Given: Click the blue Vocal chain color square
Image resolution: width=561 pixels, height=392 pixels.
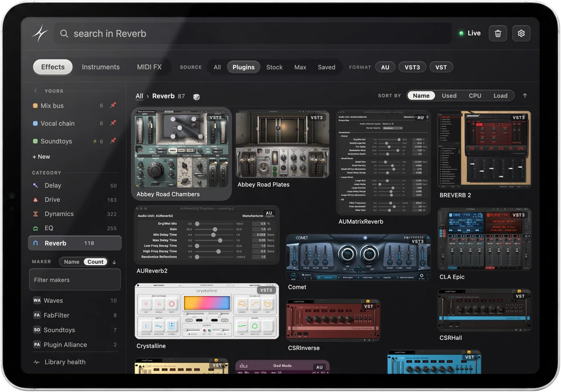Looking at the screenshot, I should (35, 124).
